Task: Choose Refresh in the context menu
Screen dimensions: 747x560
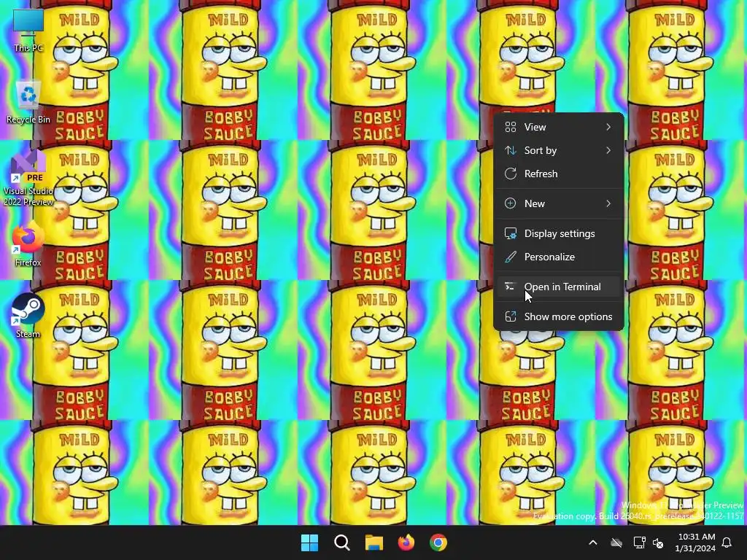Action: (558, 174)
